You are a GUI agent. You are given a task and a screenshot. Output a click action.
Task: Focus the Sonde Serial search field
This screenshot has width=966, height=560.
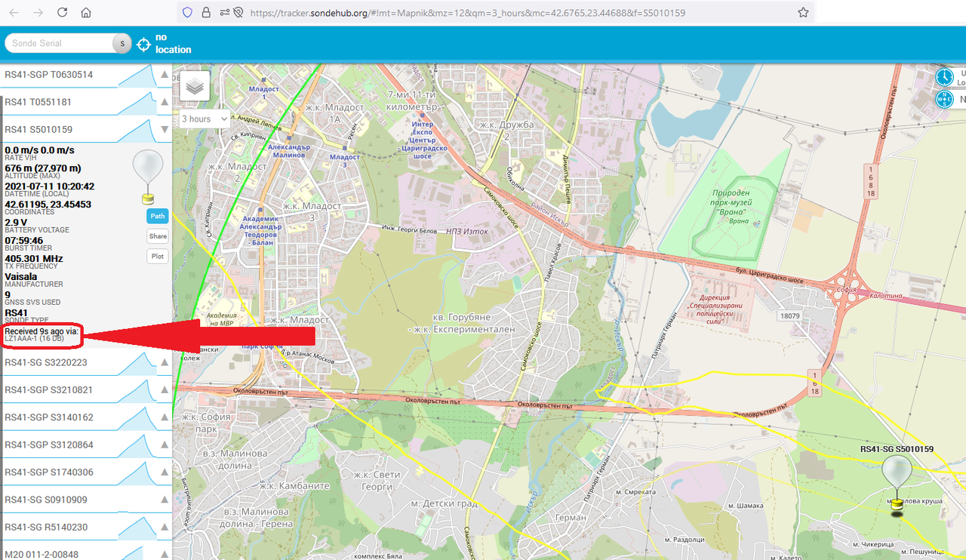point(60,43)
